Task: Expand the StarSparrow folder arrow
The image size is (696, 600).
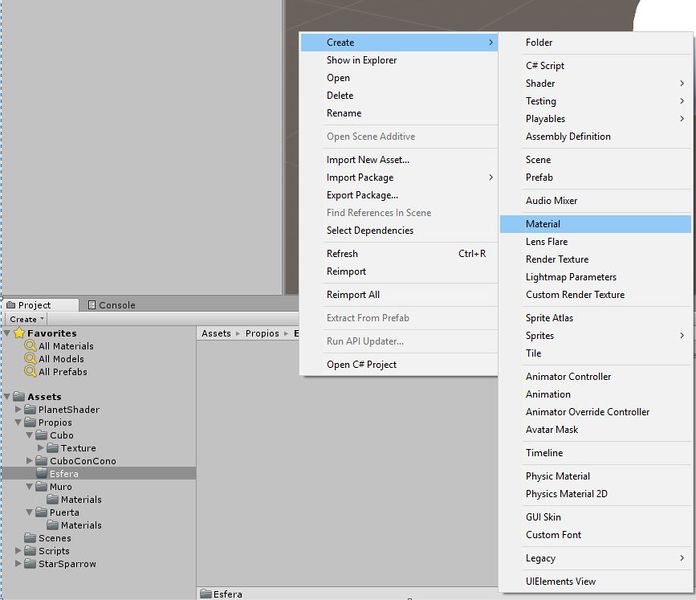Action: 18,564
